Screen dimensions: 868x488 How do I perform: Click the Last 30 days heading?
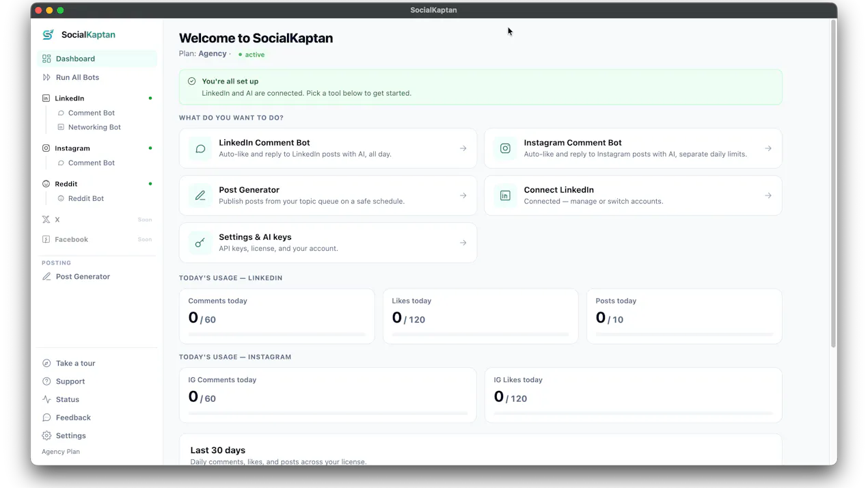pyautogui.click(x=218, y=450)
